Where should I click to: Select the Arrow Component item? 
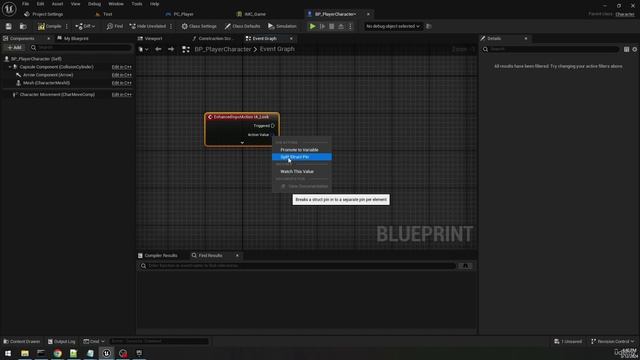coord(48,75)
